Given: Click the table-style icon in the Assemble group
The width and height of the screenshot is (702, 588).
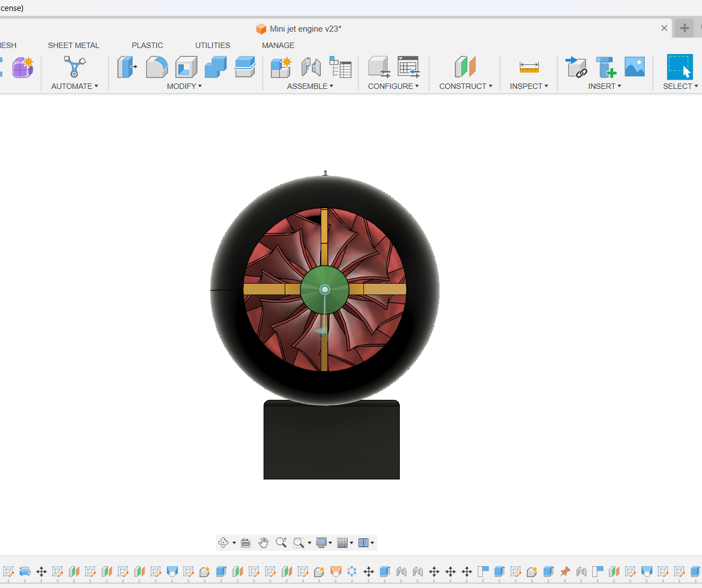Looking at the screenshot, I should click(340, 67).
